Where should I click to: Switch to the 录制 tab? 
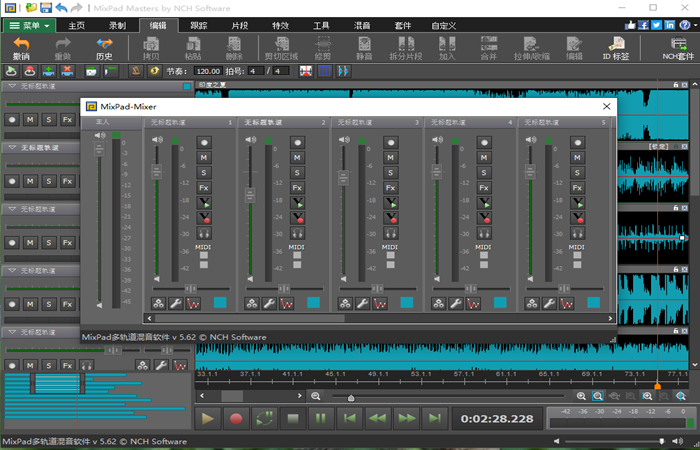117,26
